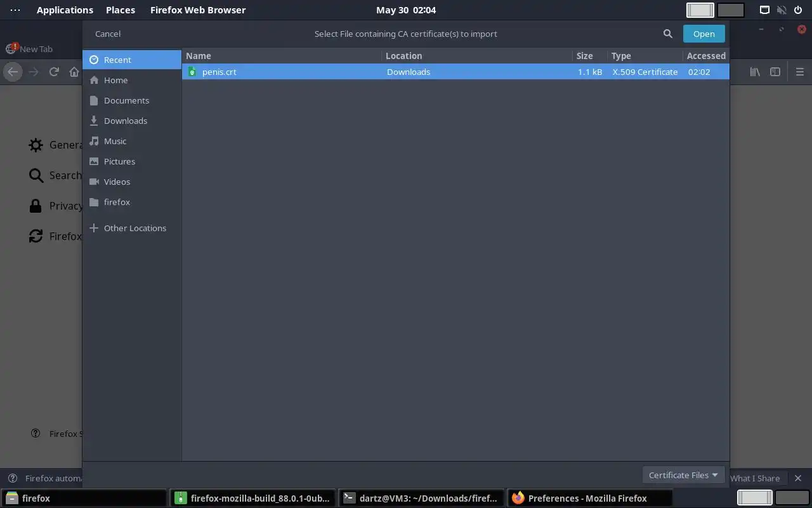The height and width of the screenshot is (508, 812).
Task: Click the muted volume icon in top bar
Action: pyautogui.click(x=782, y=10)
